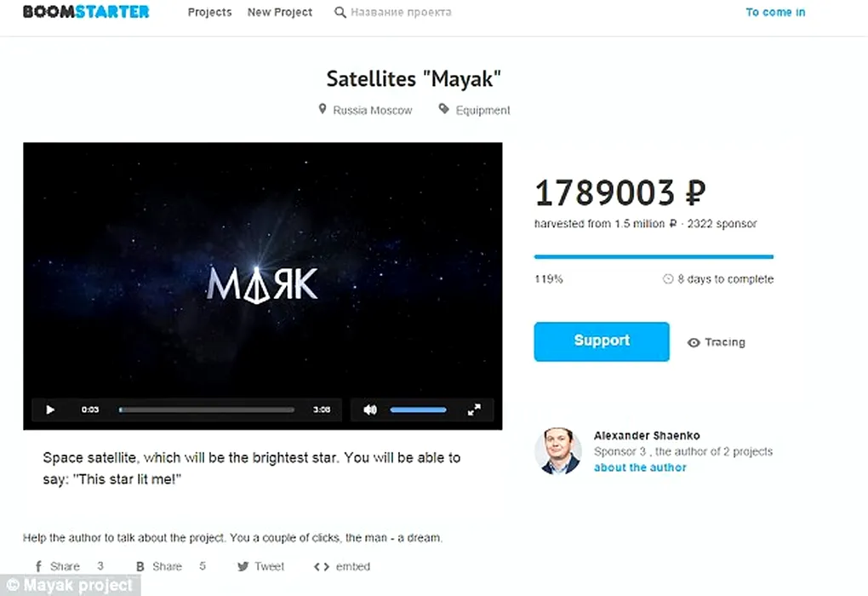Click the Equipment category tag icon
Viewport: 868px width, 596px height.
tap(443, 109)
